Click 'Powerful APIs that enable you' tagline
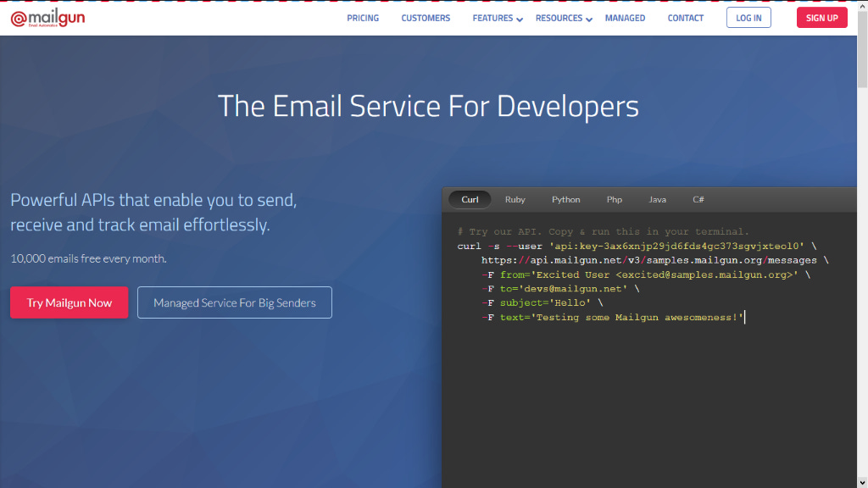The width and height of the screenshot is (868, 488). click(154, 212)
